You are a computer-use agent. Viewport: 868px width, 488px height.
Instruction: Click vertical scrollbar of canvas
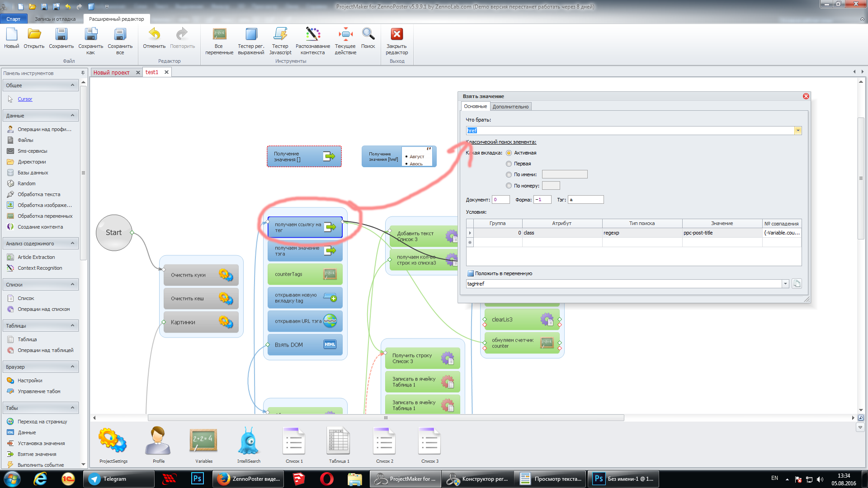[861, 178]
